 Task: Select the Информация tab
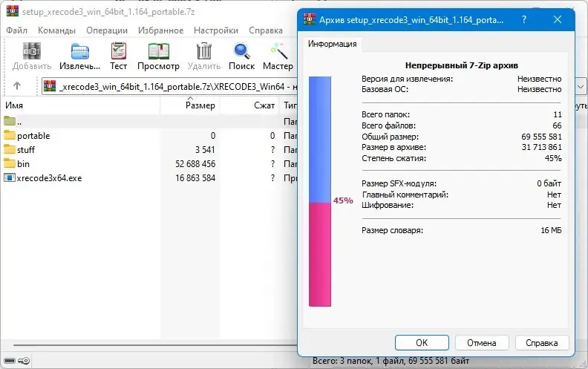333,44
